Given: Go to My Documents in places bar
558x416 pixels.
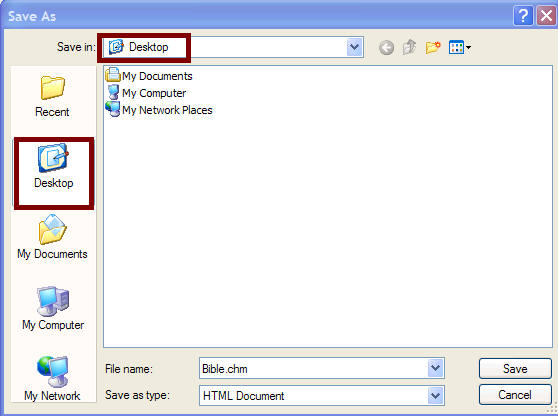Looking at the screenshot, I should [x=52, y=237].
